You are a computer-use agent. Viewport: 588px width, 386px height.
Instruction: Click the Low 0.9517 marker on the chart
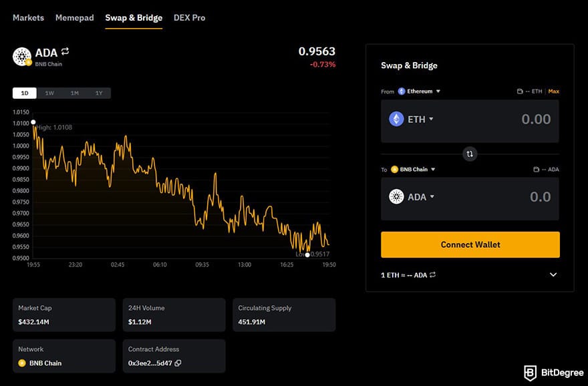[x=307, y=255]
